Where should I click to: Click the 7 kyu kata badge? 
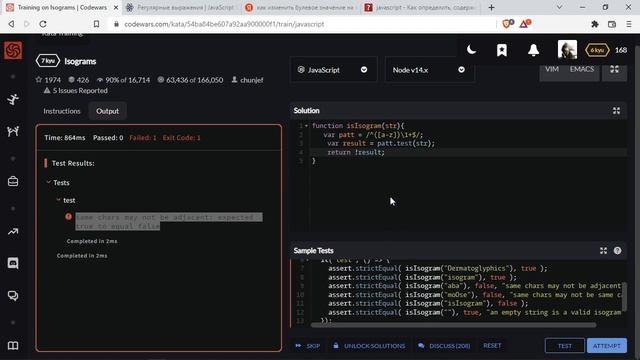[48, 61]
